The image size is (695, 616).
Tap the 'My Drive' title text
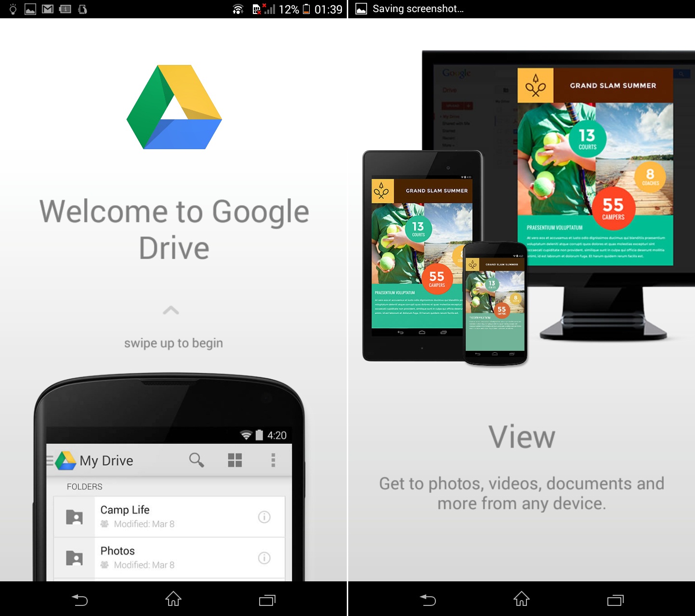click(106, 461)
